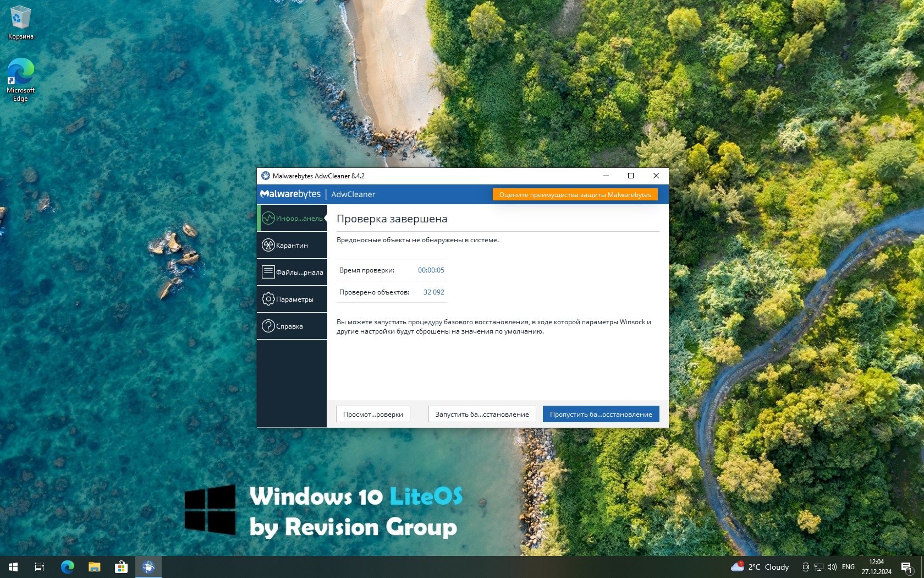924x578 pixels.
Task: Open the notification center in the system tray
Action: (x=907, y=567)
